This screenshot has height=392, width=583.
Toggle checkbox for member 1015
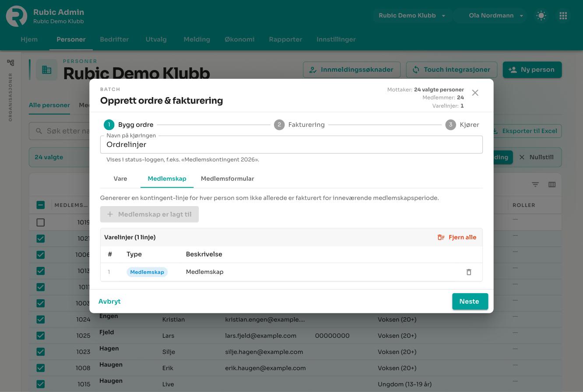point(41,384)
